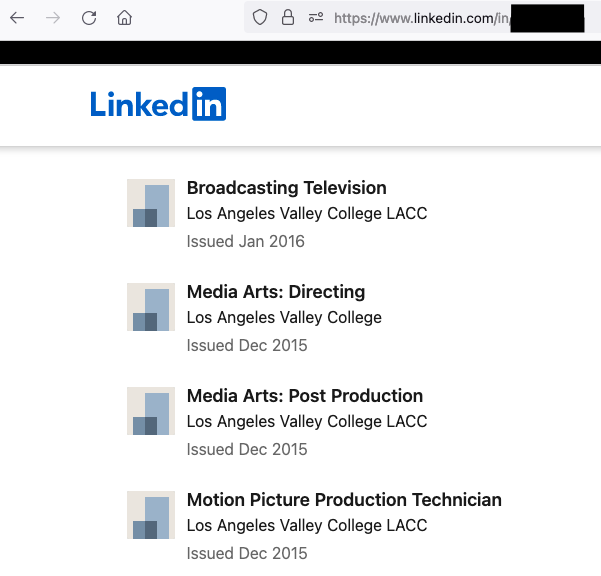This screenshot has width=601, height=576.
Task: Click the Issued Jan 2016 date text
Action: click(245, 241)
